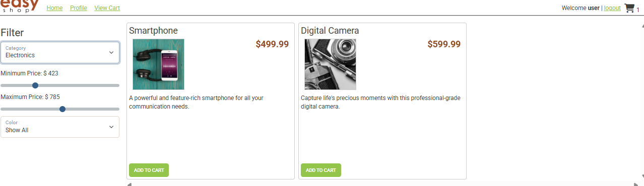644x186 pixels.
Task: Click the scroll left arrow
Action: pyautogui.click(x=130, y=184)
